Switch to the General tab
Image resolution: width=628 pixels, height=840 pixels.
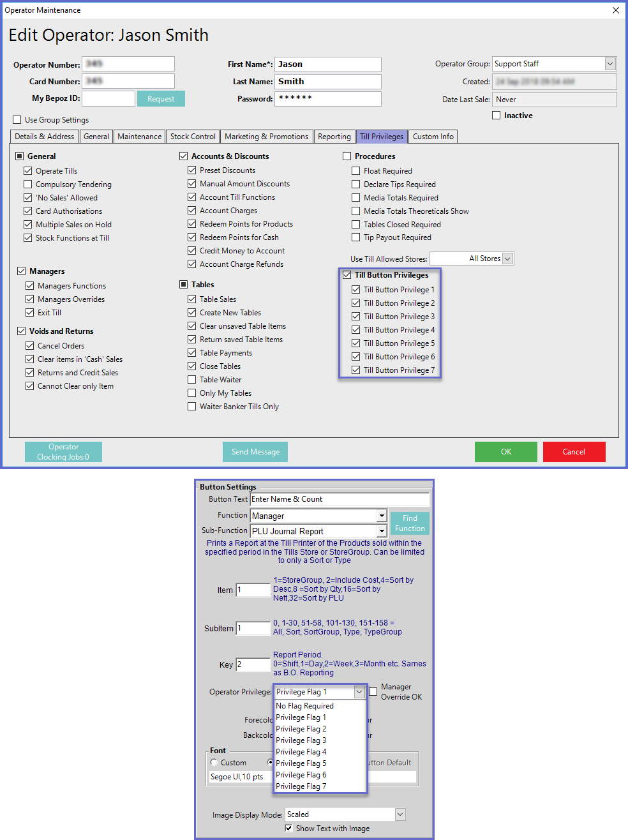[96, 137]
